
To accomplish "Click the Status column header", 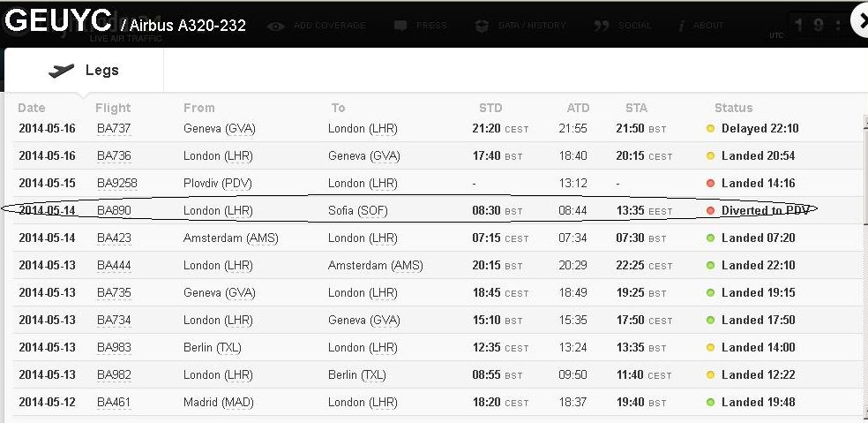I will 734,108.
